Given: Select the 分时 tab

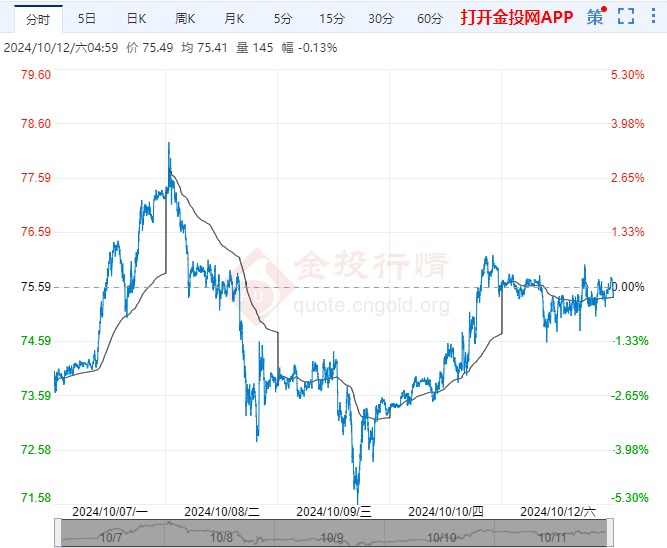Looking at the screenshot, I should pos(38,19).
